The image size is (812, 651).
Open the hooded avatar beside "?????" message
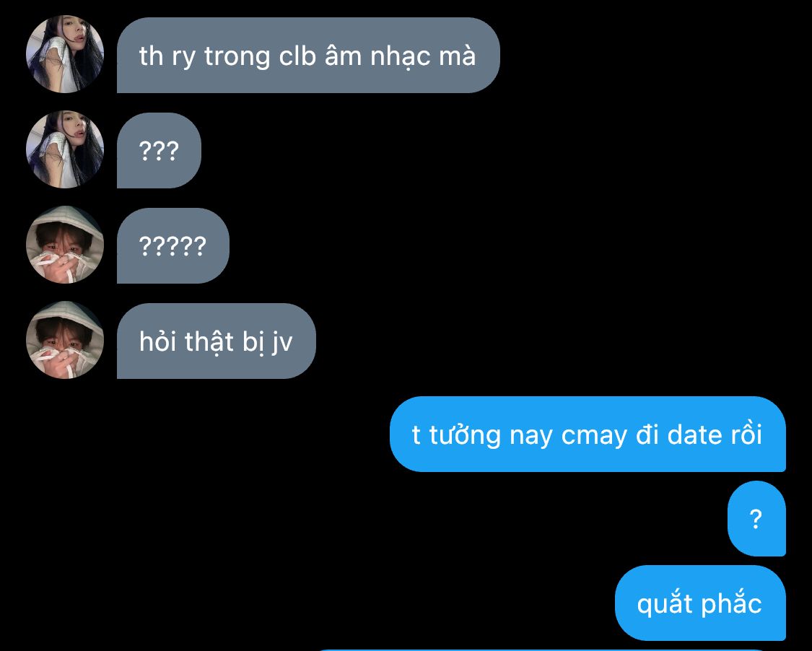(x=65, y=245)
